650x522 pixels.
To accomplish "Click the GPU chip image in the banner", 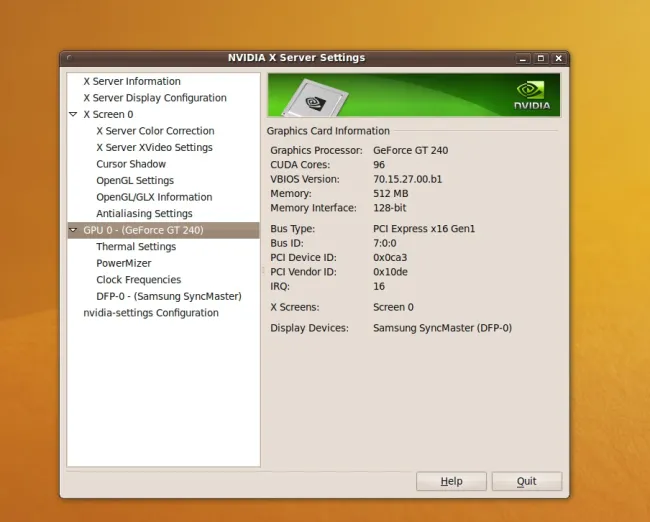I will 315,98.
